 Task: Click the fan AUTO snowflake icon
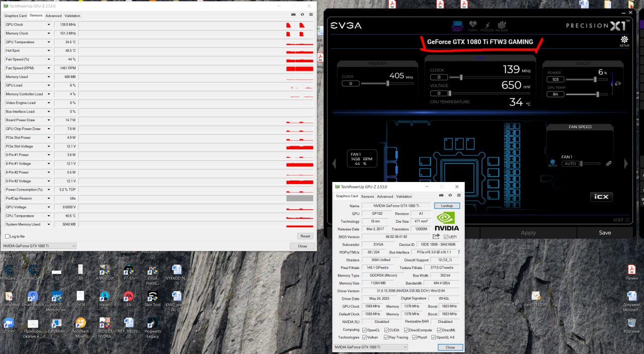pyautogui.click(x=552, y=162)
